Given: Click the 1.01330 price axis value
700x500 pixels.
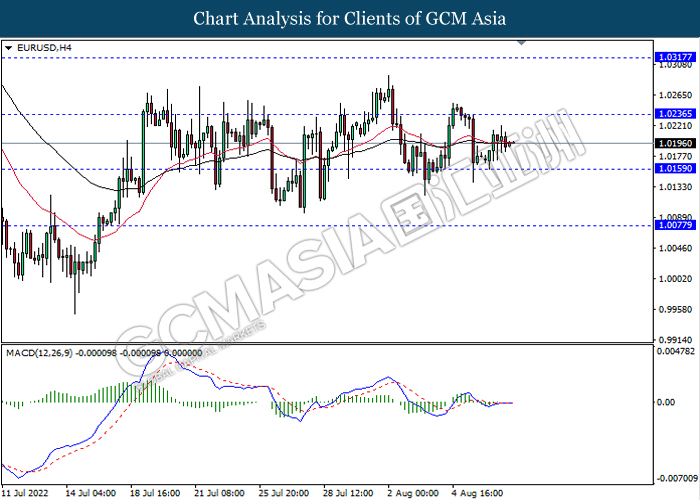Looking at the screenshot, I should pyautogui.click(x=675, y=187).
